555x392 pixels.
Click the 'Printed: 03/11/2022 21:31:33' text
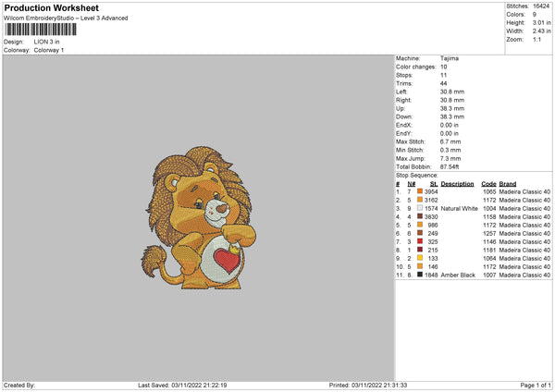(368, 385)
